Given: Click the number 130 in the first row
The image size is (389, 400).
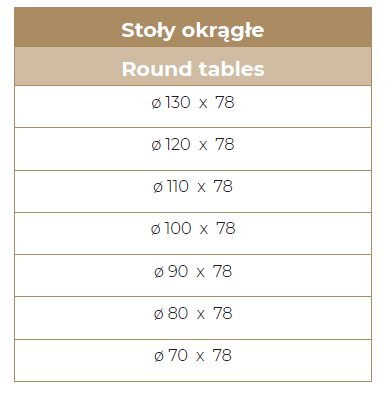Looking at the screenshot, I should (178, 102).
